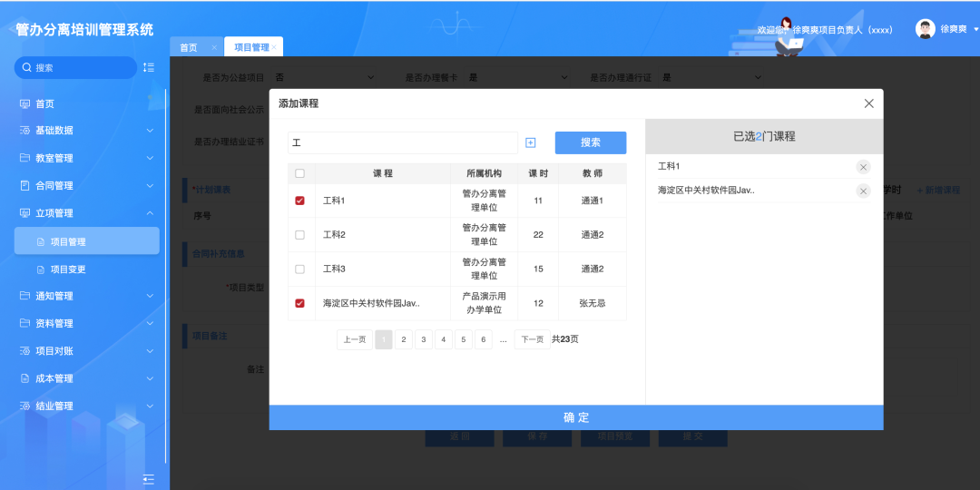Check the 工科2 course checkbox
The width and height of the screenshot is (980, 490).
300,235
